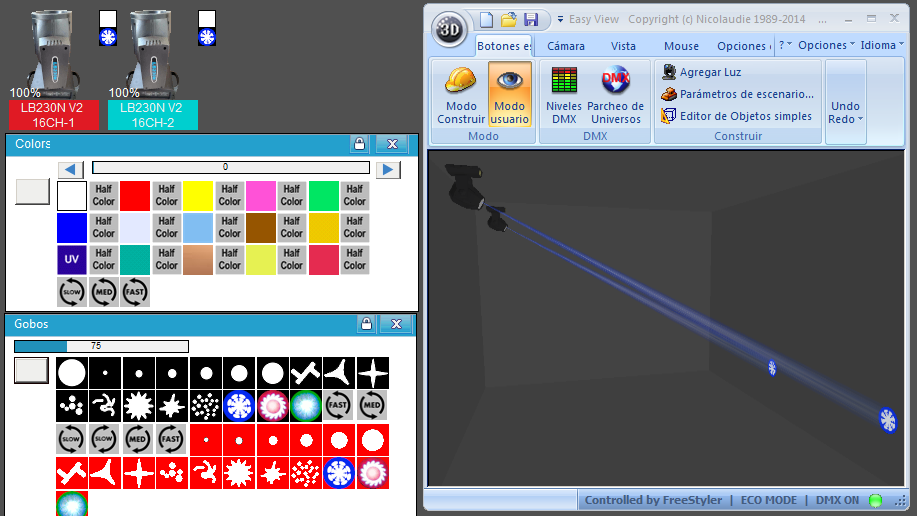Open the Opciones dropdown menu
This screenshot has height=516, width=917.
tap(826, 45)
